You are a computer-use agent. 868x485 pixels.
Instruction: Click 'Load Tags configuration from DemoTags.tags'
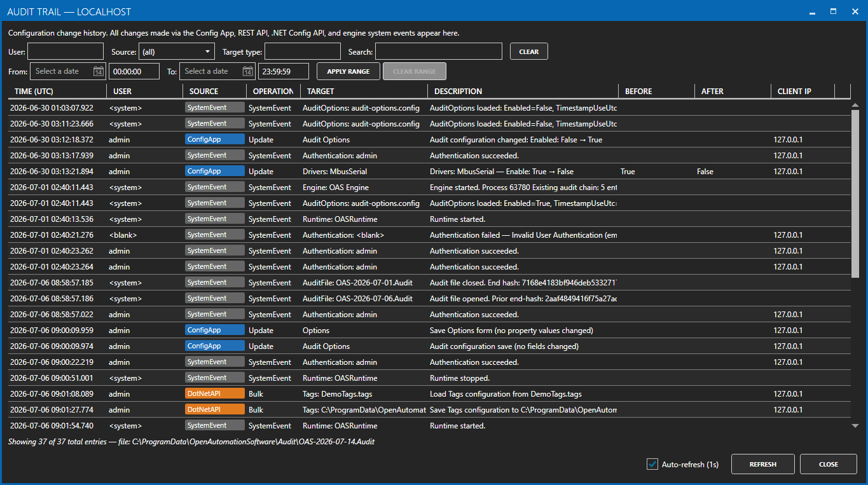[x=506, y=394]
